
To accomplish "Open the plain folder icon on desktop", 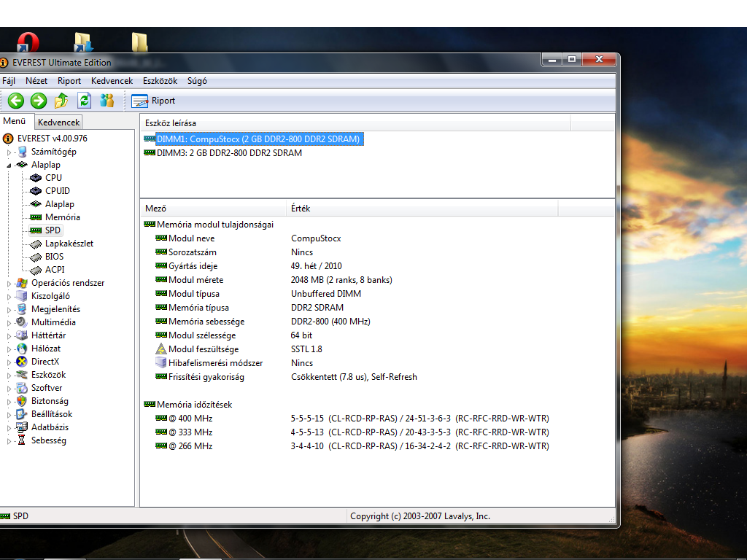I will click(139, 42).
